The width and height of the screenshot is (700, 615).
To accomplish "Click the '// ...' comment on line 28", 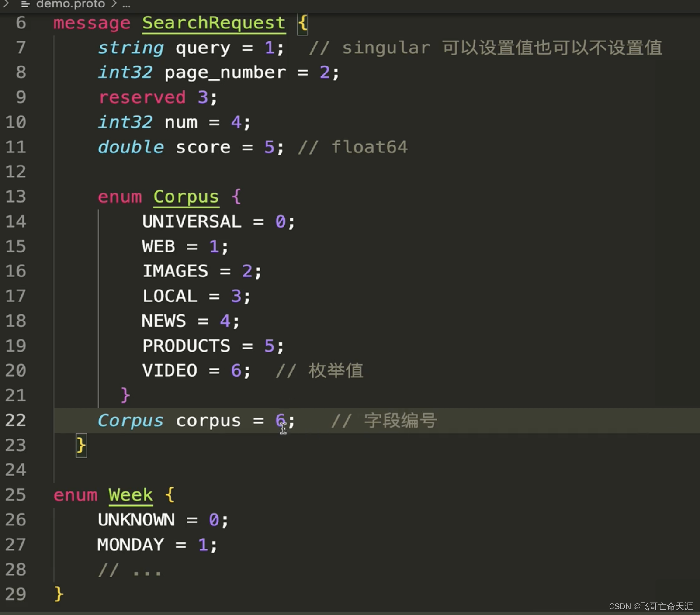I will 130,570.
